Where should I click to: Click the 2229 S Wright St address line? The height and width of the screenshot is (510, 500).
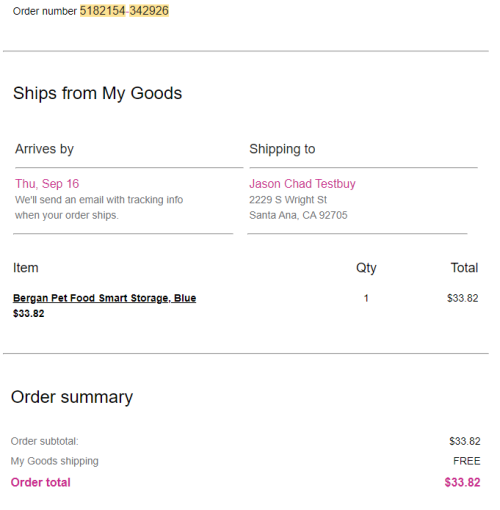(288, 200)
